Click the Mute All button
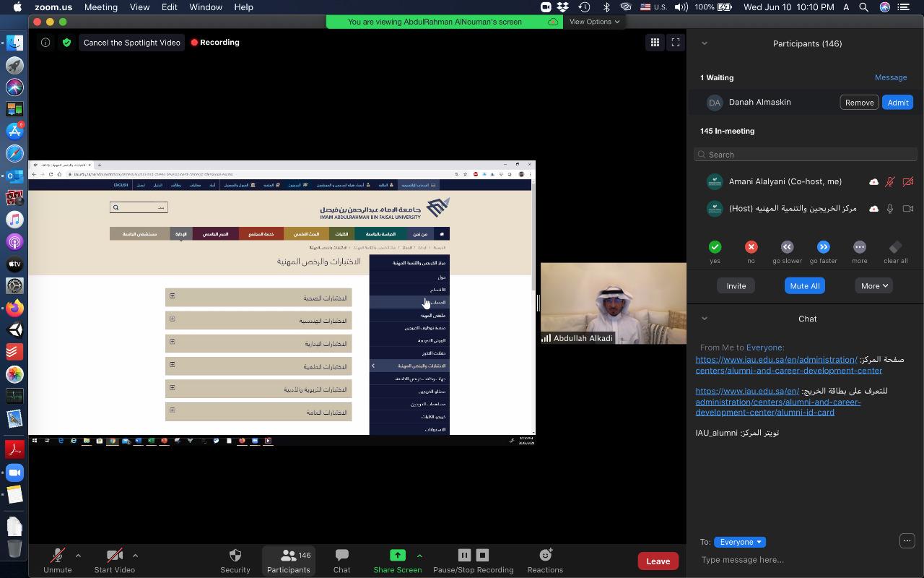The height and width of the screenshot is (578, 924). (804, 286)
